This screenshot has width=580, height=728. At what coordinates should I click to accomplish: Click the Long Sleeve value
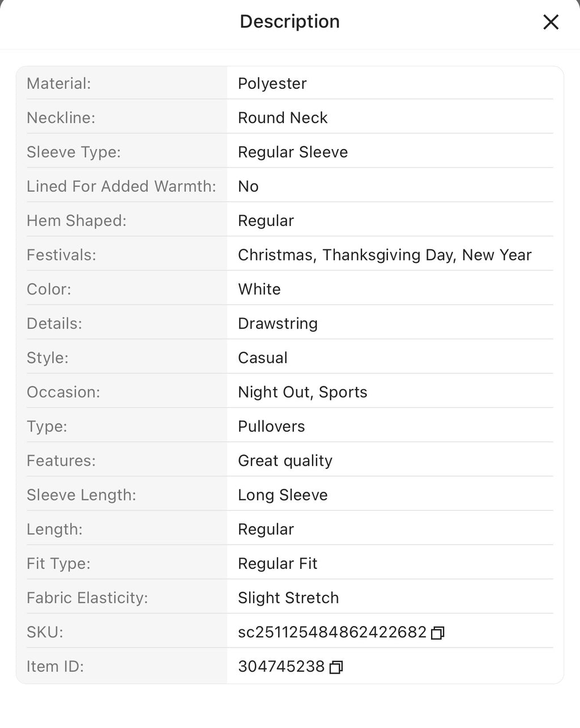(x=283, y=495)
